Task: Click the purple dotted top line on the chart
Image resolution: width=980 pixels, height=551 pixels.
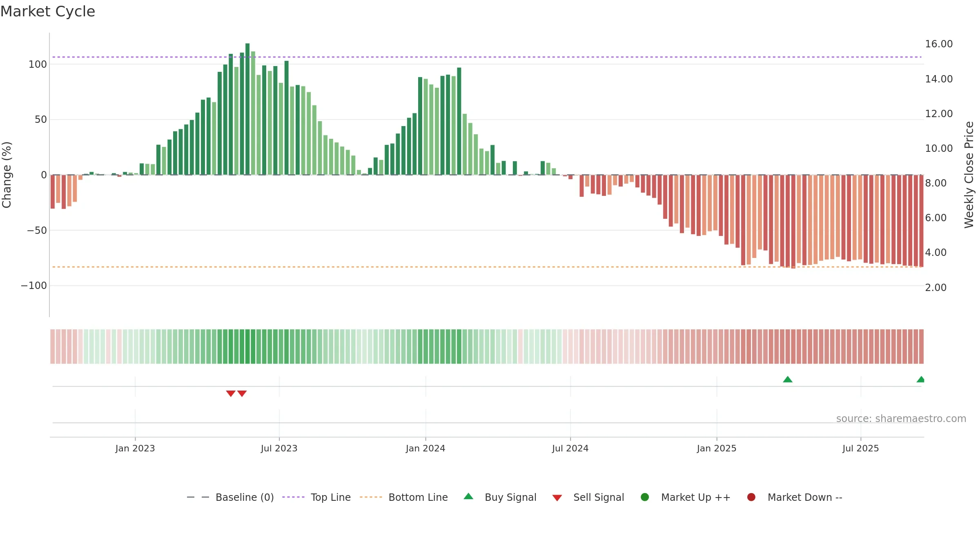Action: coord(486,57)
